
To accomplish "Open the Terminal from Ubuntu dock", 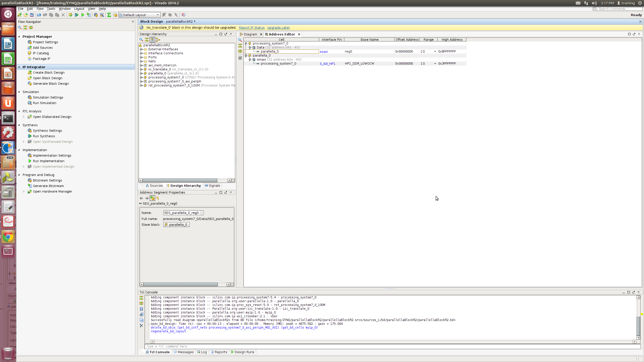I will click(8, 118).
